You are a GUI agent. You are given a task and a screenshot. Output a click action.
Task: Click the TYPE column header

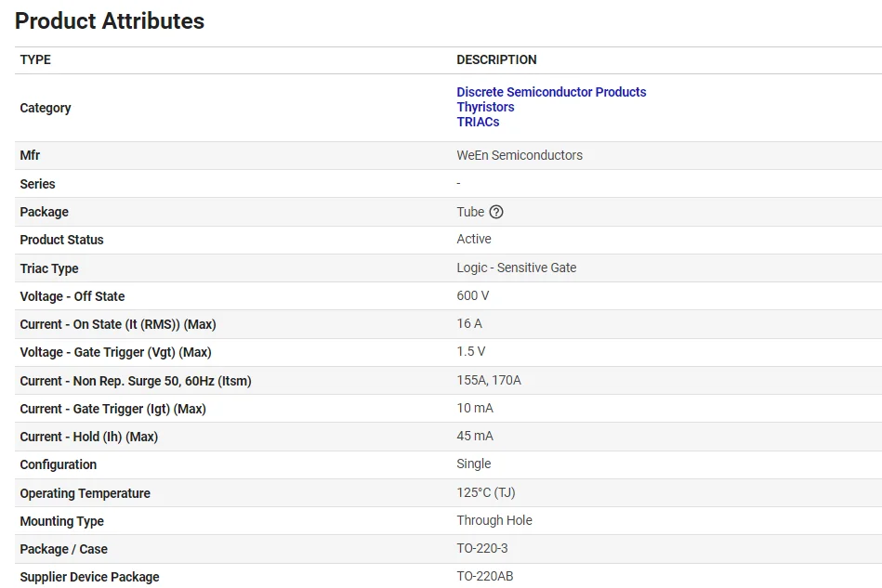35,59
